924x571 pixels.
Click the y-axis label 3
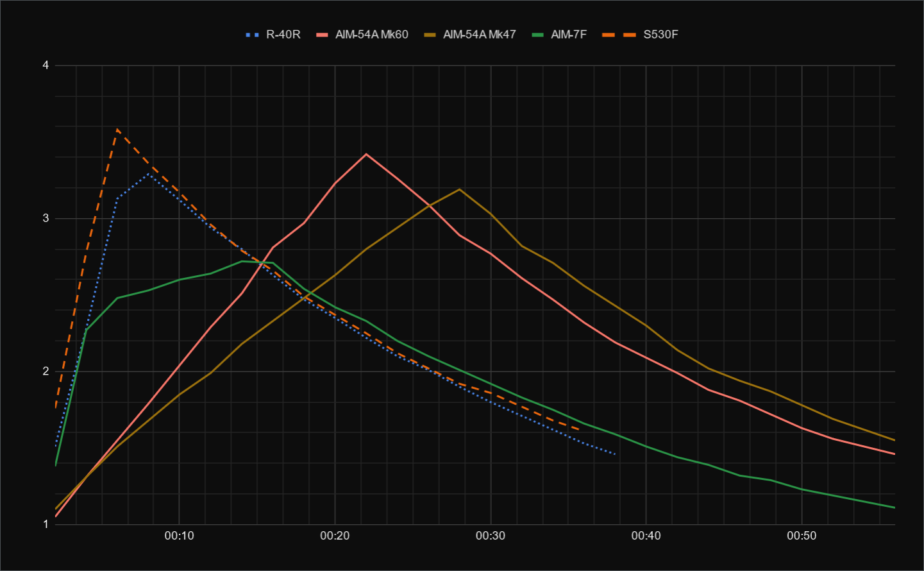[46, 218]
